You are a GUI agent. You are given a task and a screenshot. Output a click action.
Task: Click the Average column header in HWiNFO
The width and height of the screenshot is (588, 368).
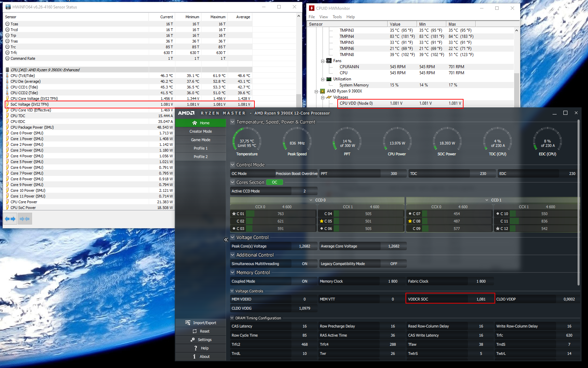pyautogui.click(x=240, y=17)
